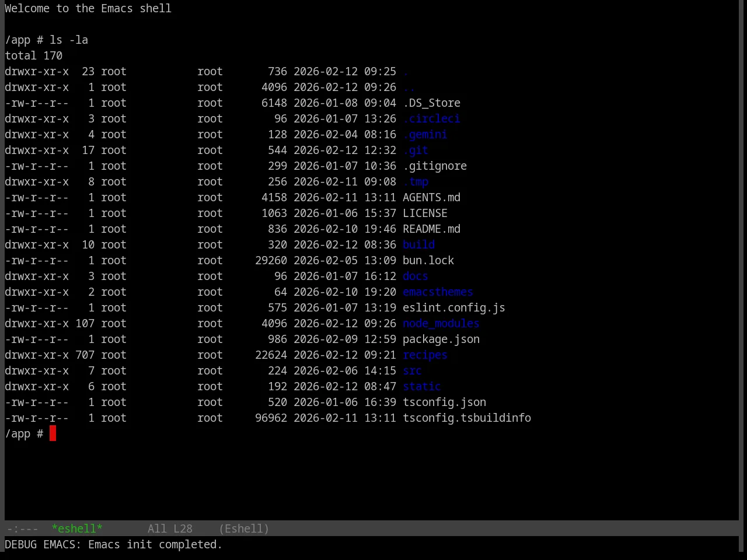Click the drwxr-xr-x permissions on the docs row
Screen dimensions: 747x560
[x=37, y=276]
